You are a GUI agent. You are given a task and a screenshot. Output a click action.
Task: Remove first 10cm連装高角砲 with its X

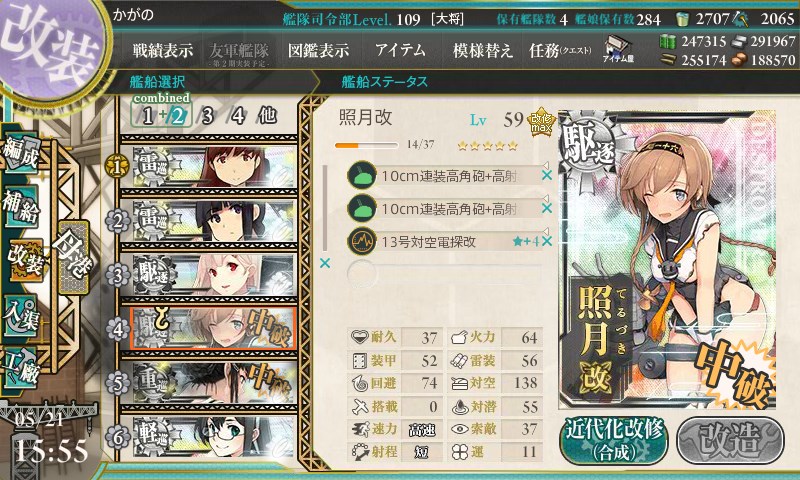(547, 175)
